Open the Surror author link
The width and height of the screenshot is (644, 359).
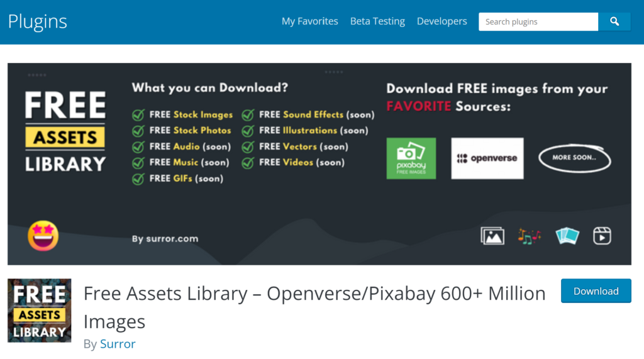(118, 344)
